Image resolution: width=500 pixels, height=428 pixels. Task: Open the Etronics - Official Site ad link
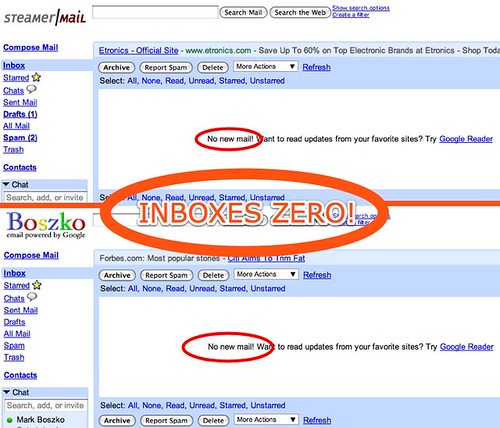[139, 50]
